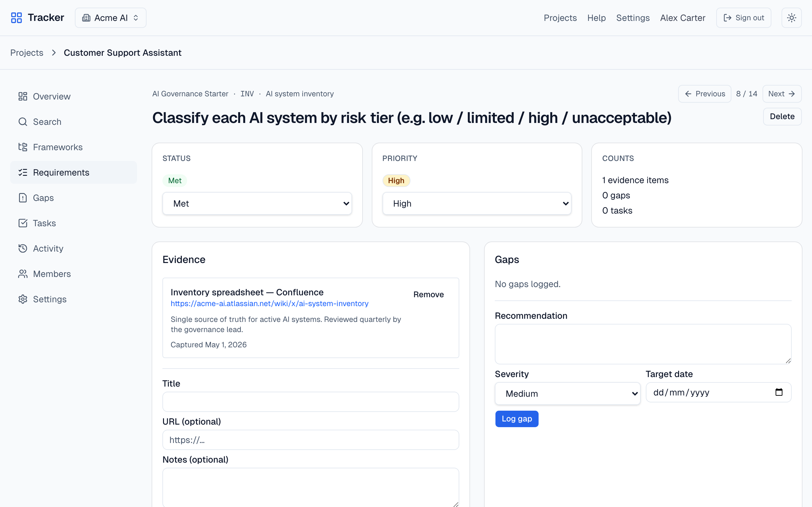
Task: Select Help in the top navigation
Action: [597, 18]
